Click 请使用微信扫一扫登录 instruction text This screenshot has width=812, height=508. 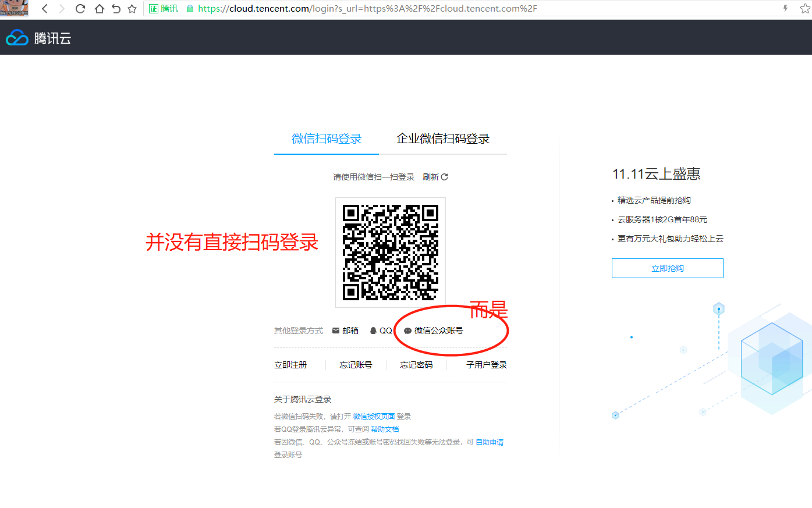(x=374, y=177)
